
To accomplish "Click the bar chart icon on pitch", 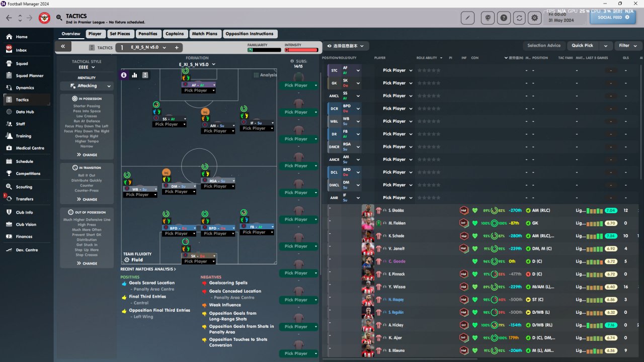I will pos(134,75).
